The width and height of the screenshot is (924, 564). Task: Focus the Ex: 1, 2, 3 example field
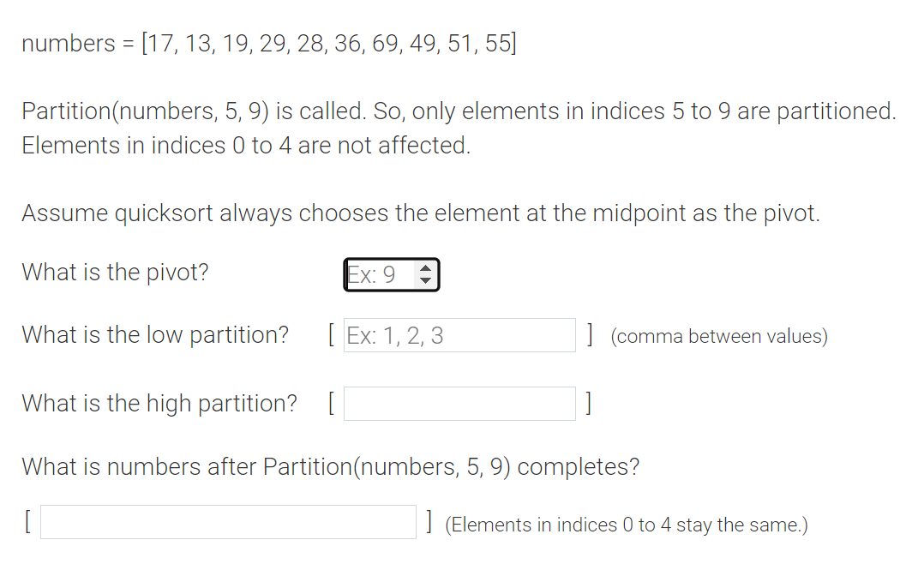click(459, 334)
